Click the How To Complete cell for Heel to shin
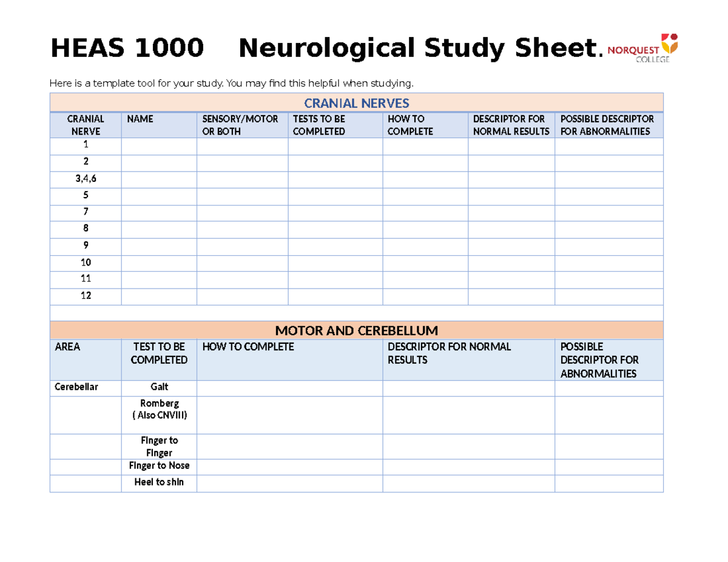The height and width of the screenshot is (562, 728). (290, 484)
